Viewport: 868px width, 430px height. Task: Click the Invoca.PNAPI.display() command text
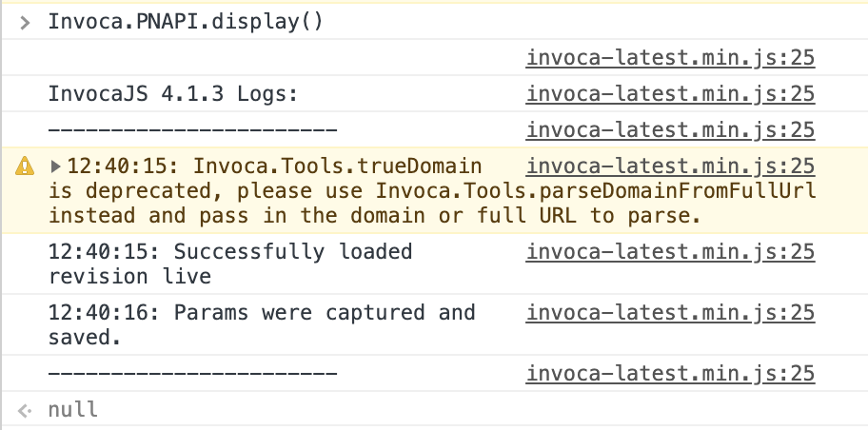point(186,22)
